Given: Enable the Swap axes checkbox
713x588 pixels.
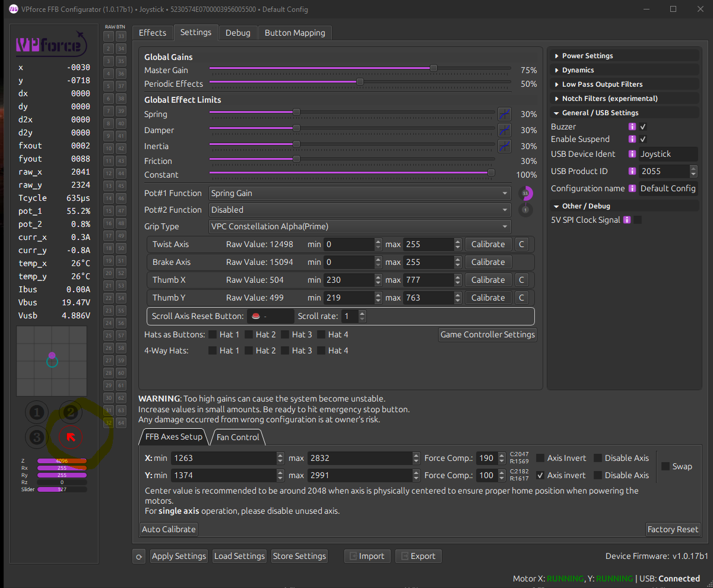Looking at the screenshot, I should (x=666, y=466).
